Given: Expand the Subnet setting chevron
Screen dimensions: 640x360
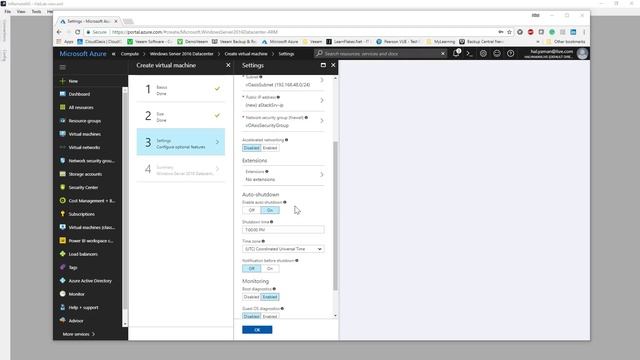Looking at the screenshot, I should [x=322, y=80].
